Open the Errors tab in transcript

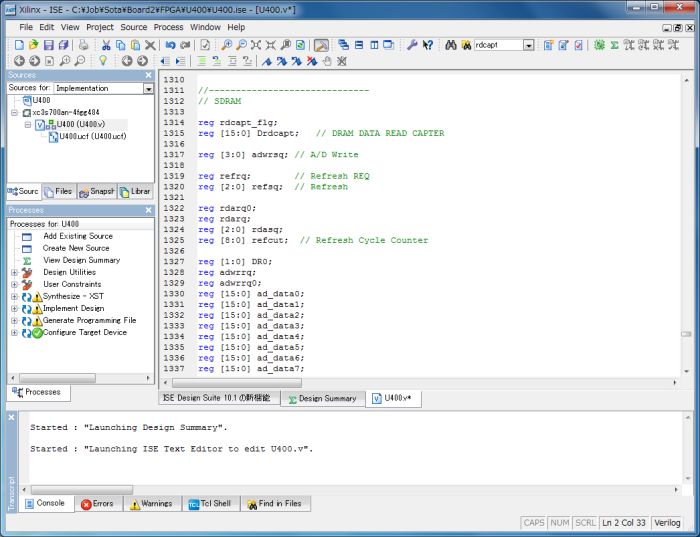97,504
